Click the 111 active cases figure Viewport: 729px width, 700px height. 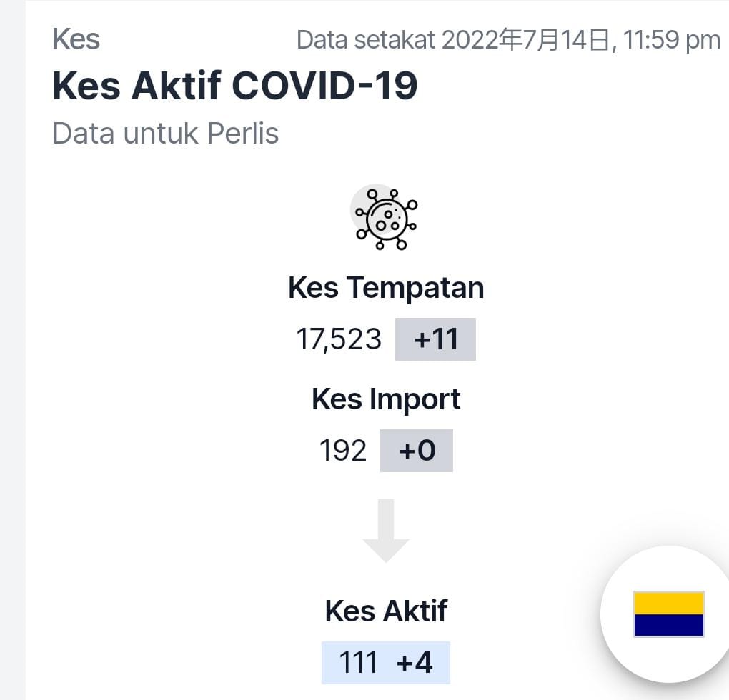click(358, 662)
